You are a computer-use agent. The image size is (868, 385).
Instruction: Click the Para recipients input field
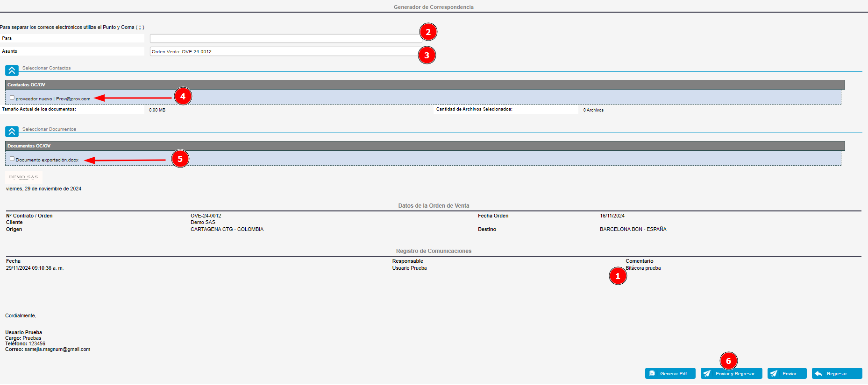(285, 39)
